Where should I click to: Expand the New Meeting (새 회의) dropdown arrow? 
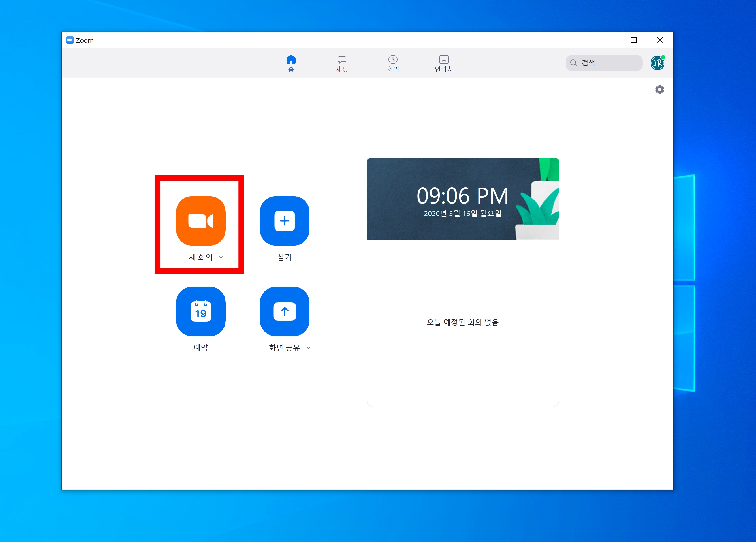[x=221, y=257]
